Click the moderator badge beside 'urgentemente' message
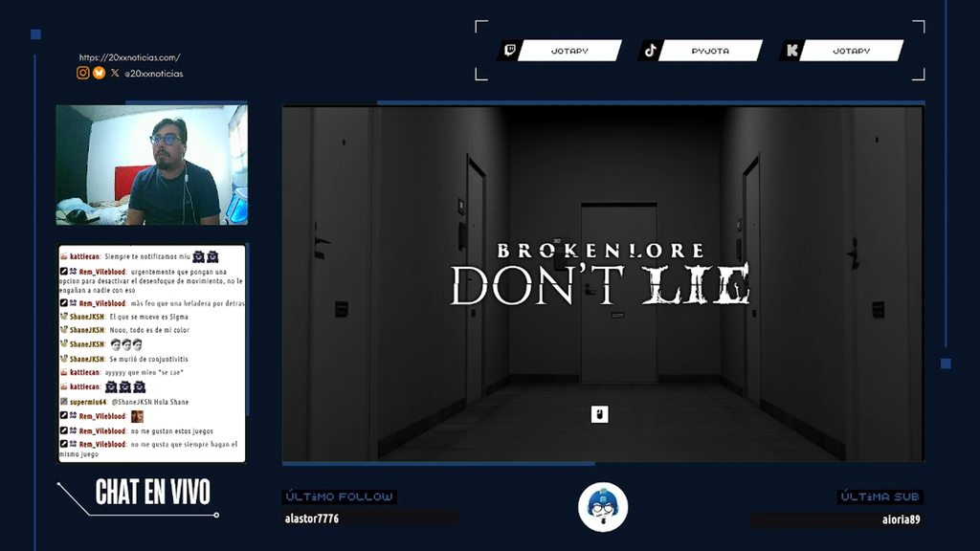 64,272
